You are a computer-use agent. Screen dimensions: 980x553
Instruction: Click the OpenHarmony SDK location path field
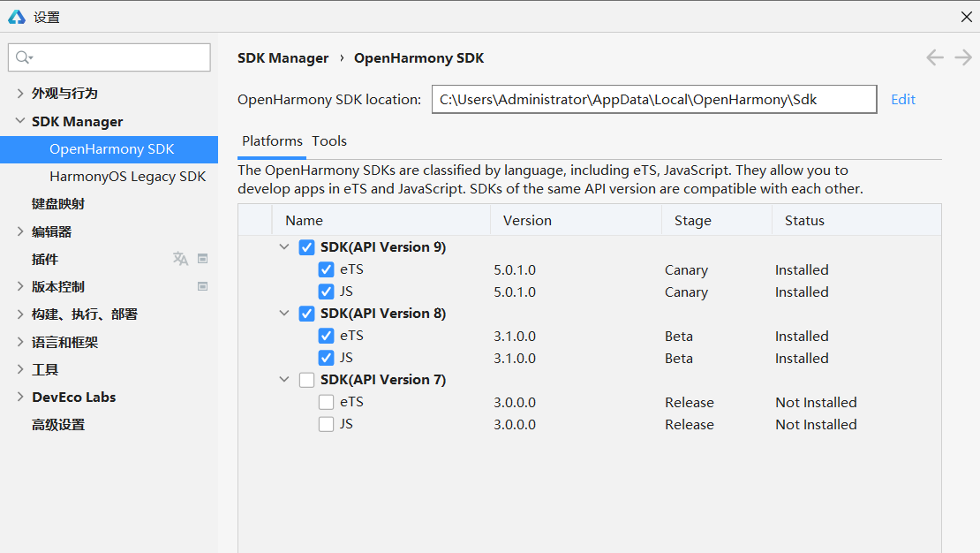(653, 100)
